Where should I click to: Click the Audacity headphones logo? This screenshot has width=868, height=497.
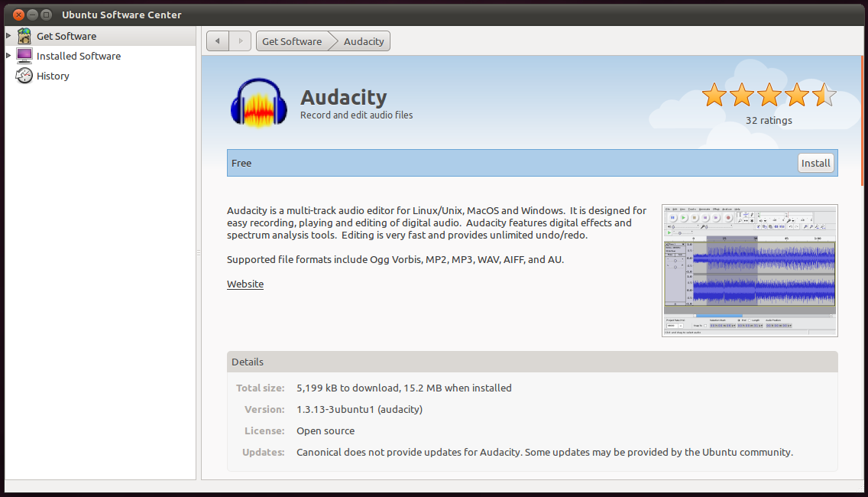point(258,104)
